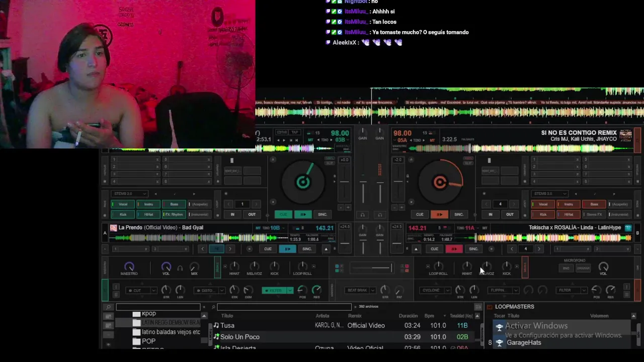Toggle the Kick stem on left deck
The height and width of the screenshot is (362, 644).
coord(123,214)
